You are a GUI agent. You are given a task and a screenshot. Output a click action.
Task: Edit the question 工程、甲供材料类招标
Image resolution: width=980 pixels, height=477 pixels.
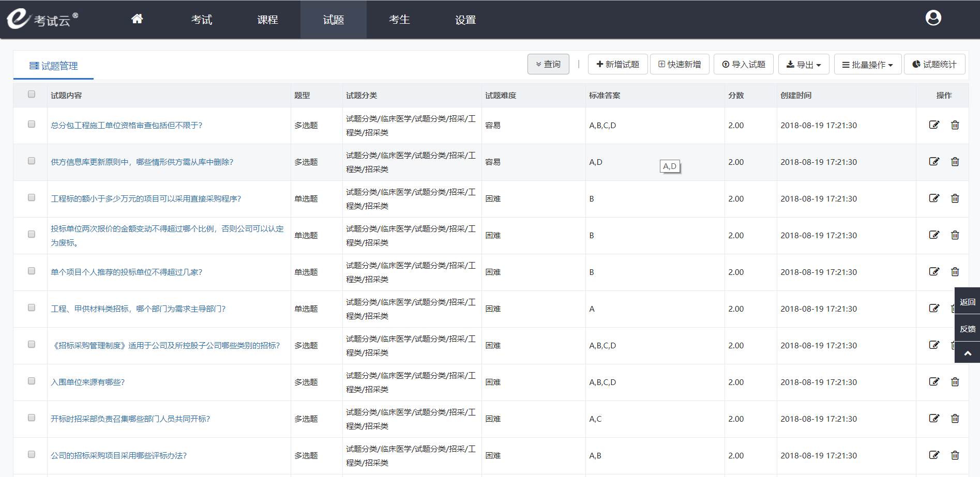tap(934, 308)
